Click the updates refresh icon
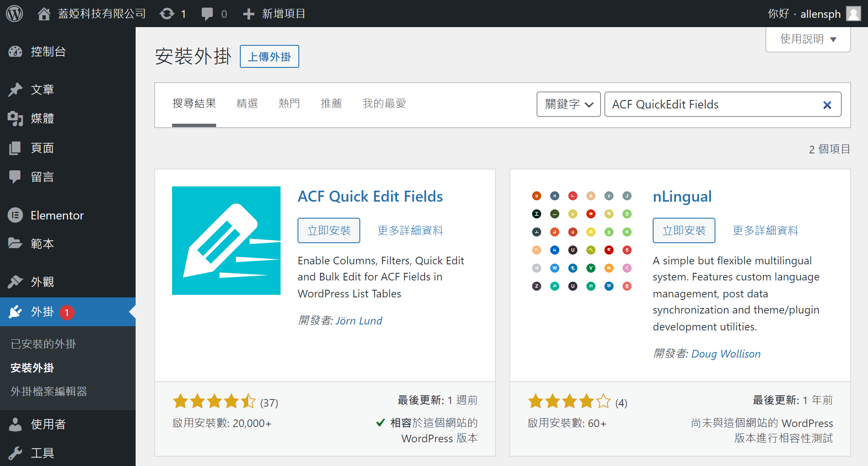 pyautogui.click(x=167, y=14)
